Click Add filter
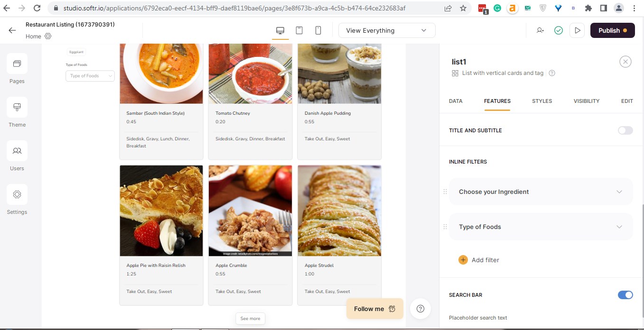 (x=479, y=260)
